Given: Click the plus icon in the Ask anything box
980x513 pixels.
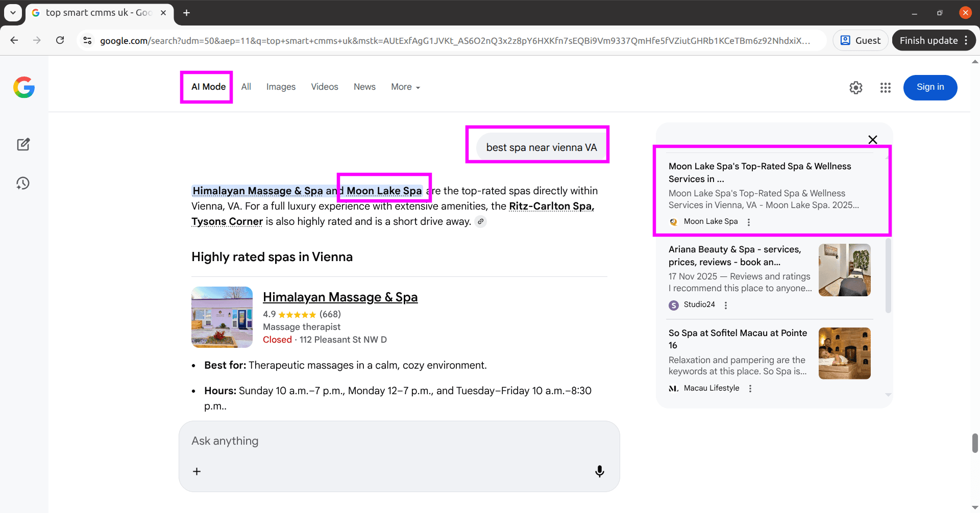Looking at the screenshot, I should click(197, 471).
